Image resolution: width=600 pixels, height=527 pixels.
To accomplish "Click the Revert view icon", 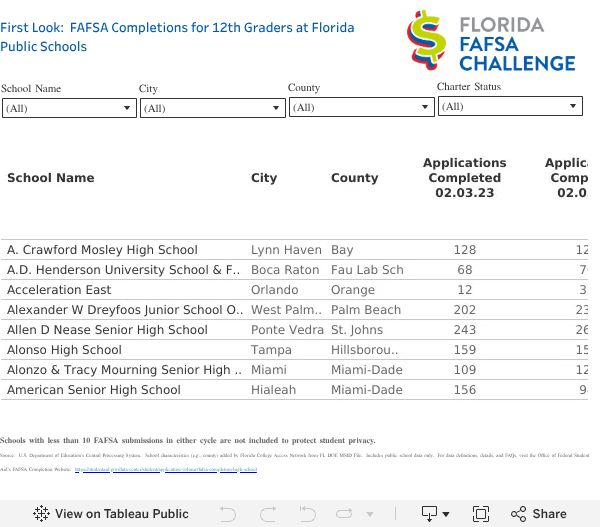I will (308, 514).
